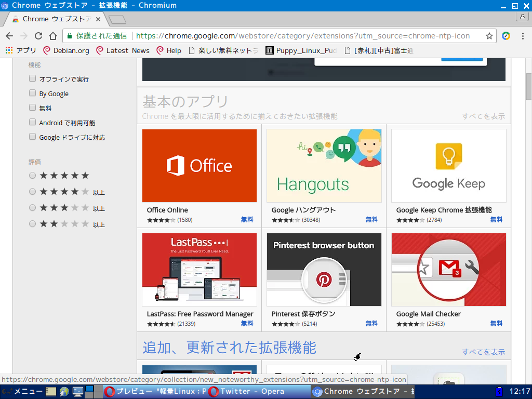Click 無料 on the Pinterest card
This screenshot has height=399, width=532.
pos(371,323)
